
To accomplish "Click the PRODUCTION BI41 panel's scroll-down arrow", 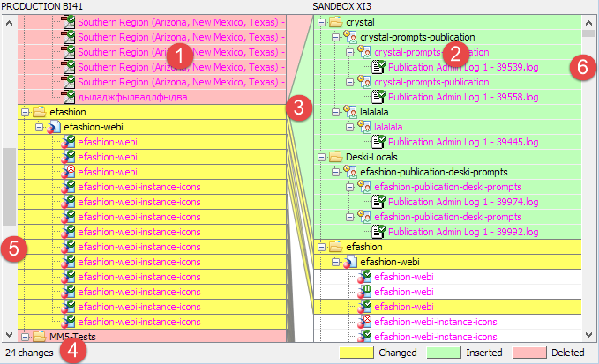I will 9,335.
